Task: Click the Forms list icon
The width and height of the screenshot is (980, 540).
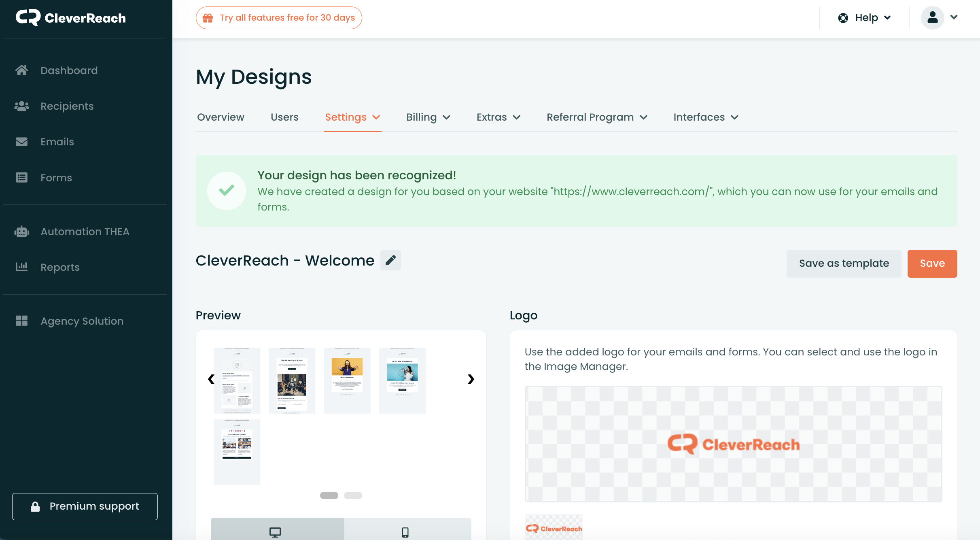Action: (x=21, y=177)
